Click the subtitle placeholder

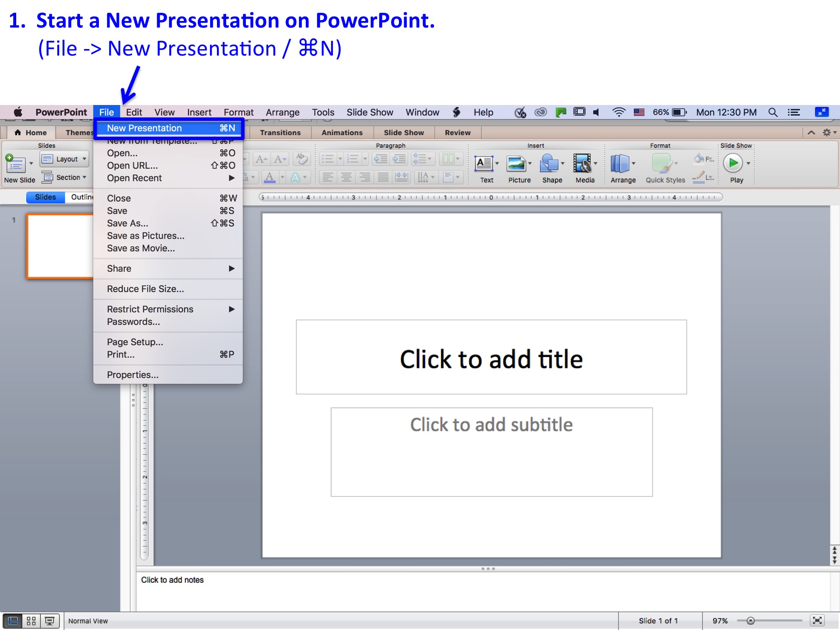[492, 452]
